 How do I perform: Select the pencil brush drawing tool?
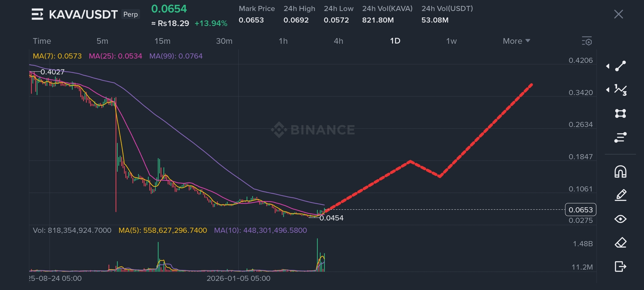coord(620,195)
